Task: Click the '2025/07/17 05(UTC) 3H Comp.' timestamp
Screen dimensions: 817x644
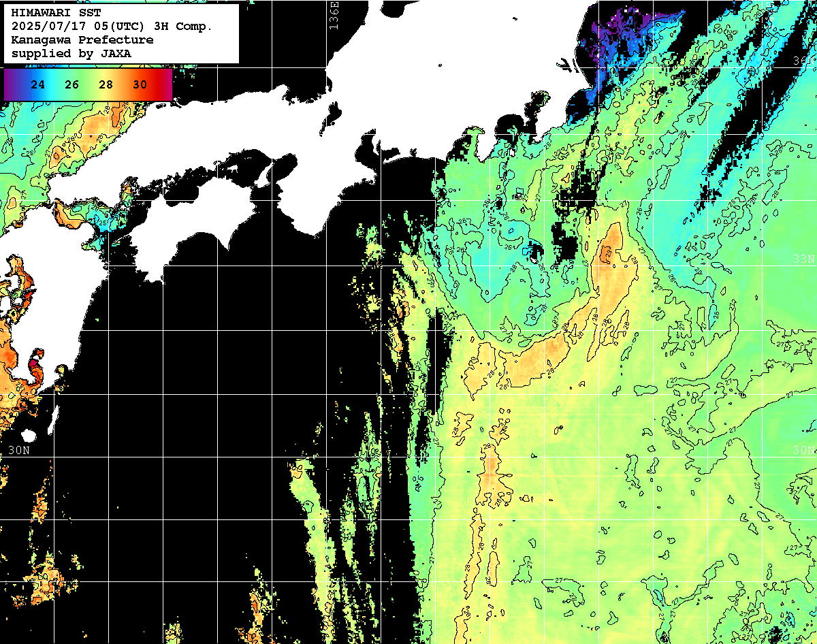Action: 112,27
